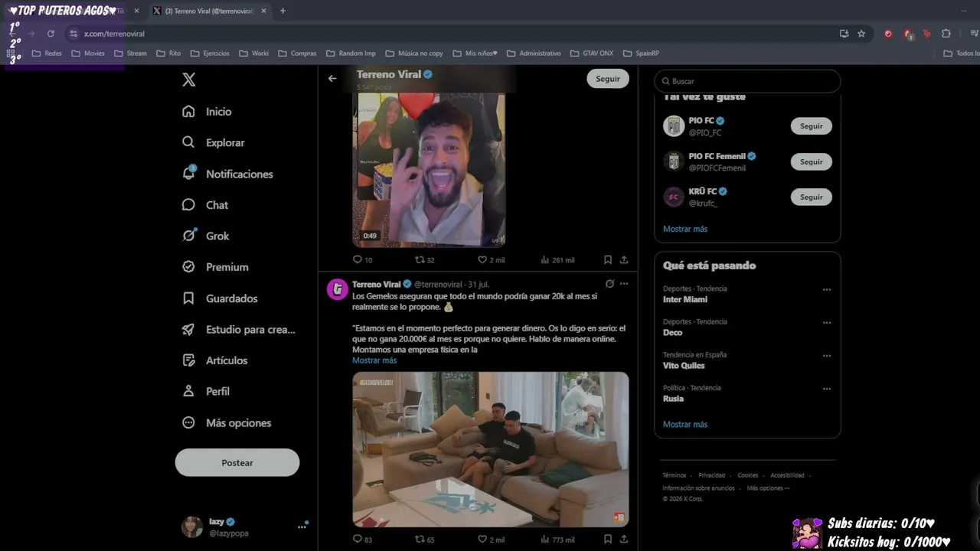Screen dimensions: 980x551
Task: Follow PIO FC Femenil
Action: (812, 161)
